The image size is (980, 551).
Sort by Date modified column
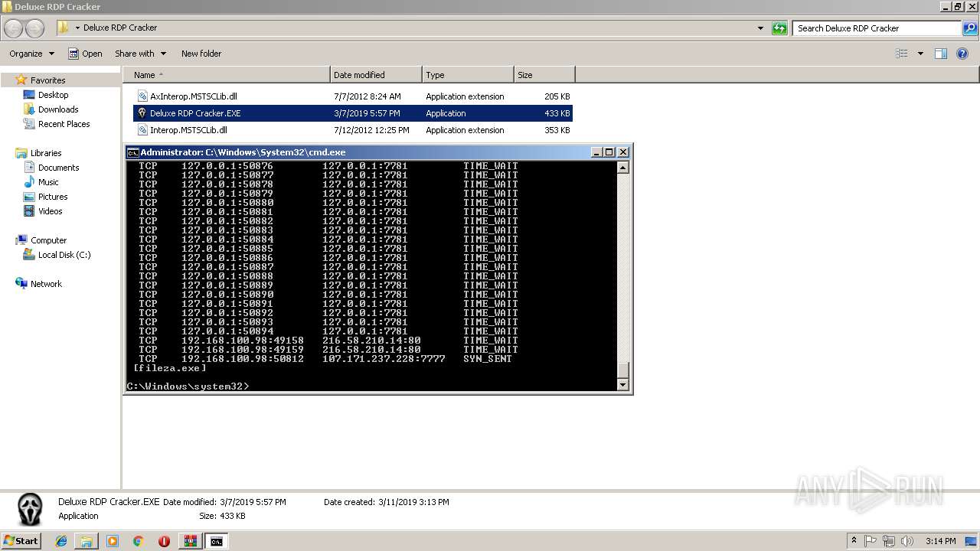(x=376, y=75)
